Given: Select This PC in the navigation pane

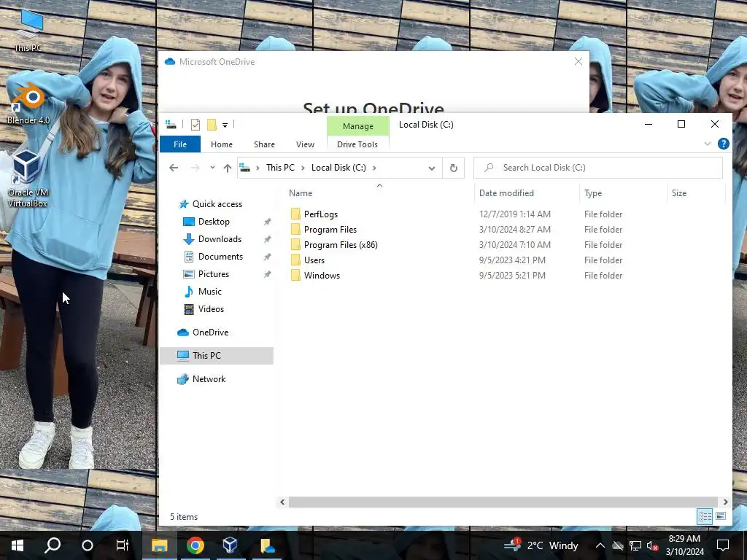Looking at the screenshot, I should click(217, 356).
